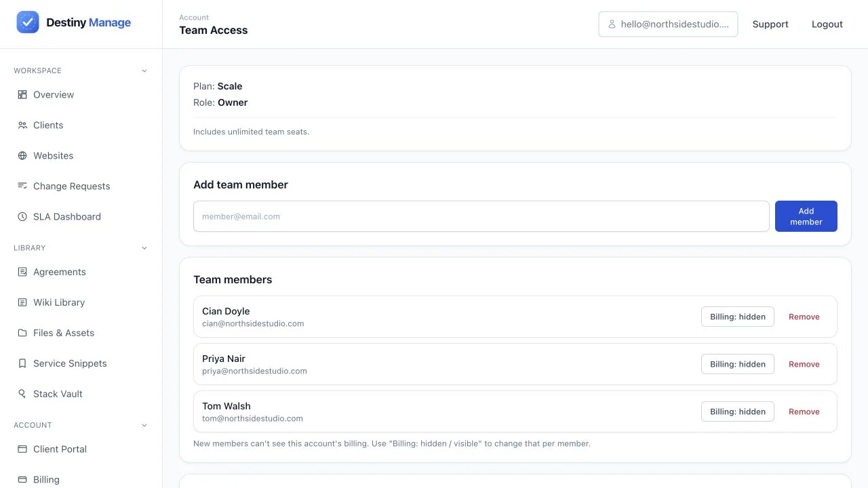Click the Agreements document icon

pyautogui.click(x=22, y=272)
